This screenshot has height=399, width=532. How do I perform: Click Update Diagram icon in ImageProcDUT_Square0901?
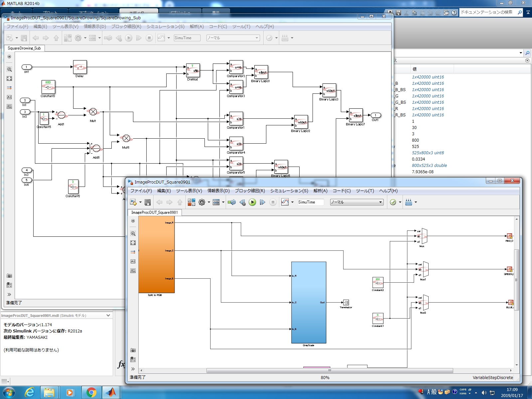click(232, 202)
